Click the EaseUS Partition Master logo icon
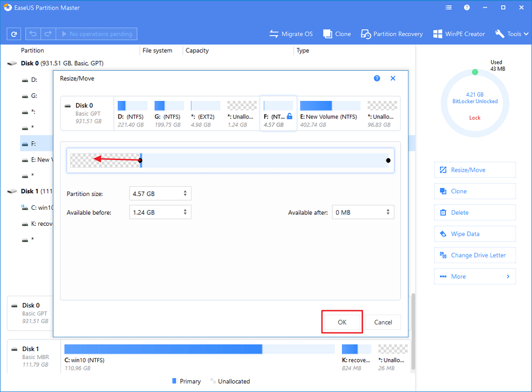Image resolution: width=532 pixels, height=392 pixels. click(7, 7)
